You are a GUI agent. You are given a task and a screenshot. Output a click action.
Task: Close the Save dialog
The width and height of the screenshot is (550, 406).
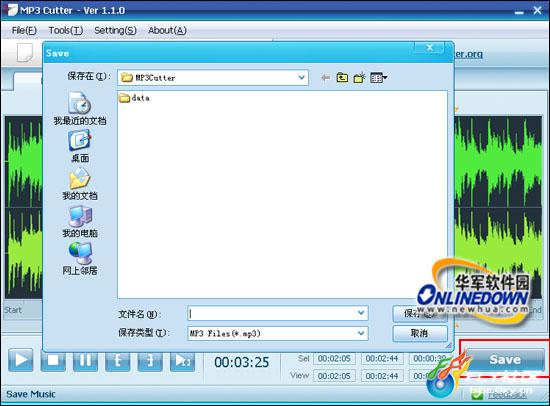[429, 48]
